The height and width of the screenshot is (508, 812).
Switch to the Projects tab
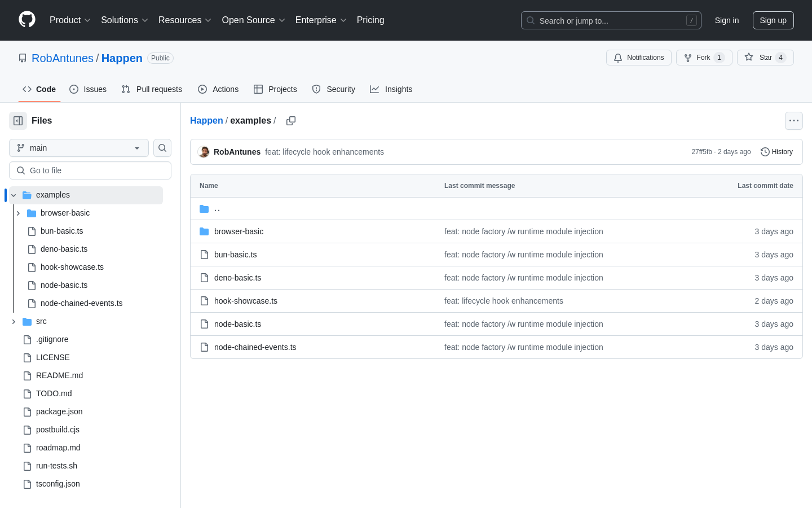coord(275,89)
